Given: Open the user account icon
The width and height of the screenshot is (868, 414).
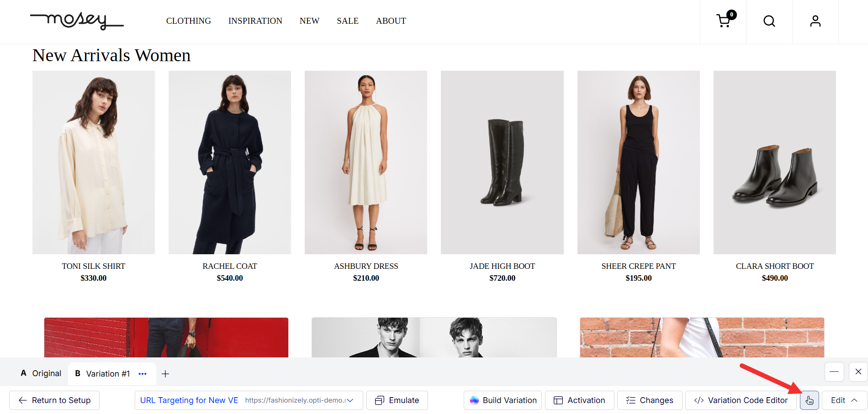Looking at the screenshot, I should click(x=815, y=21).
